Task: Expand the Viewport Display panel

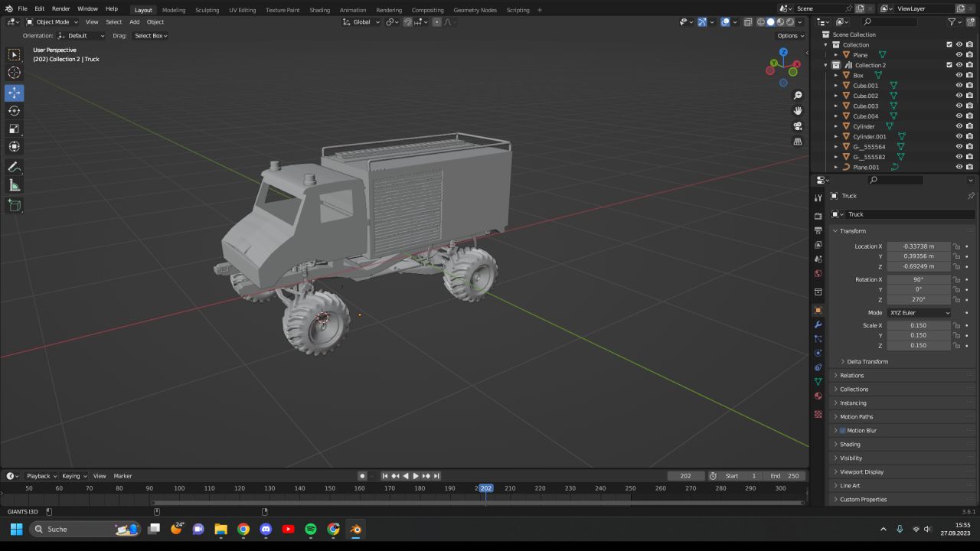Action: pos(861,471)
